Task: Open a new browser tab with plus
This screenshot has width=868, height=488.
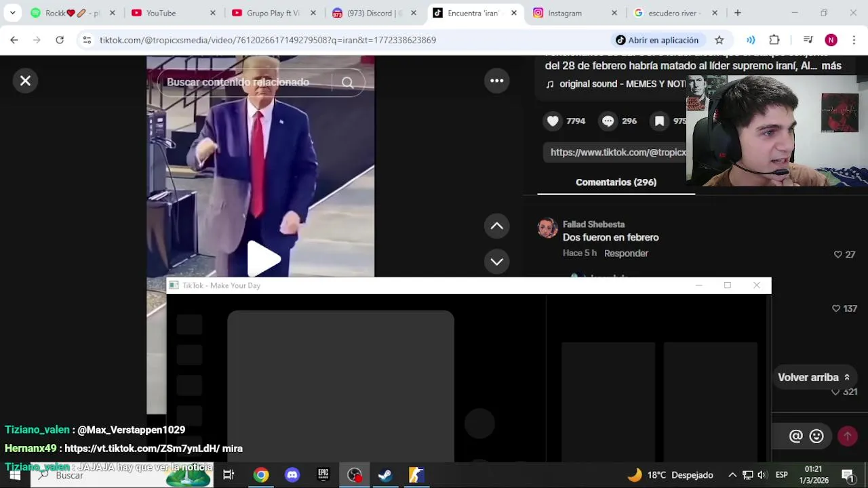Action: point(738,13)
